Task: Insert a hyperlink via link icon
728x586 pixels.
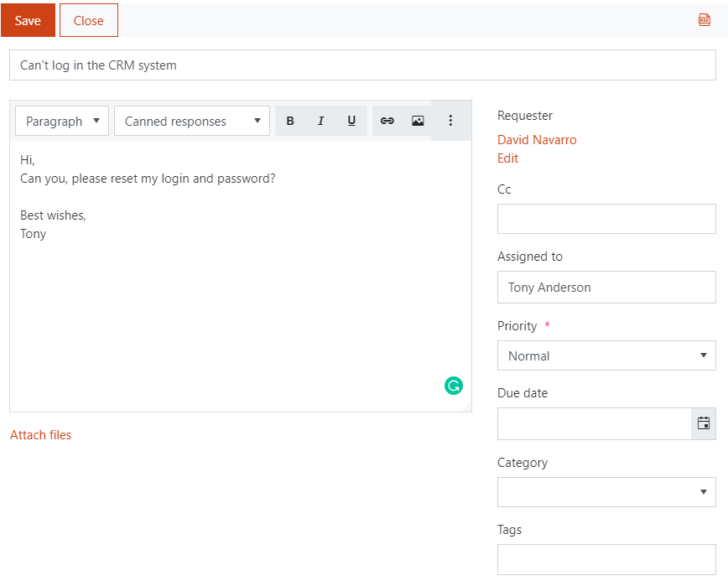Action: point(387,121)
